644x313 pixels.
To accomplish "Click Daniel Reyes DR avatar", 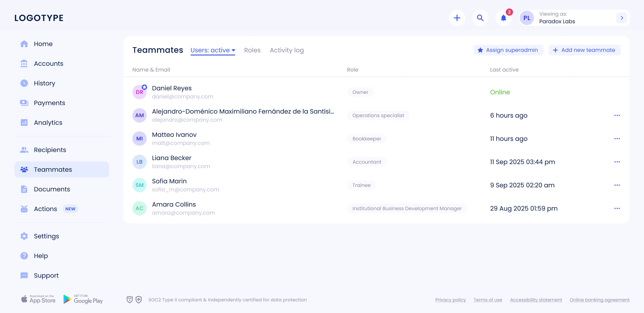I will tap(139, 92).
